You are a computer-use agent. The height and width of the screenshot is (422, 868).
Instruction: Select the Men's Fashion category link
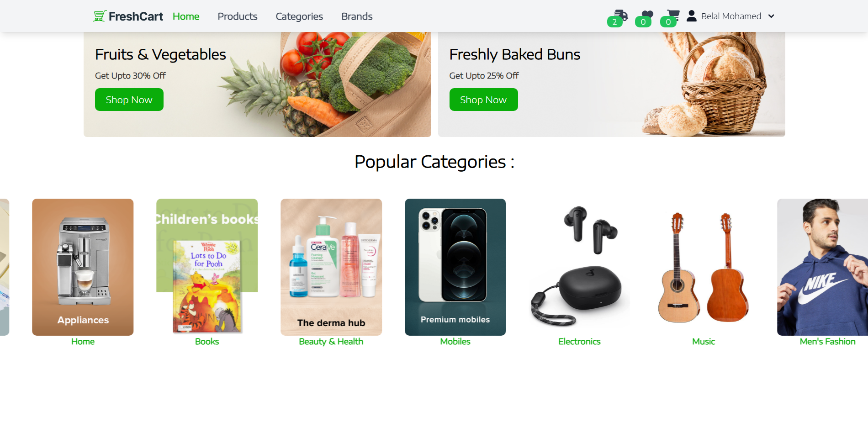[827, 342]
